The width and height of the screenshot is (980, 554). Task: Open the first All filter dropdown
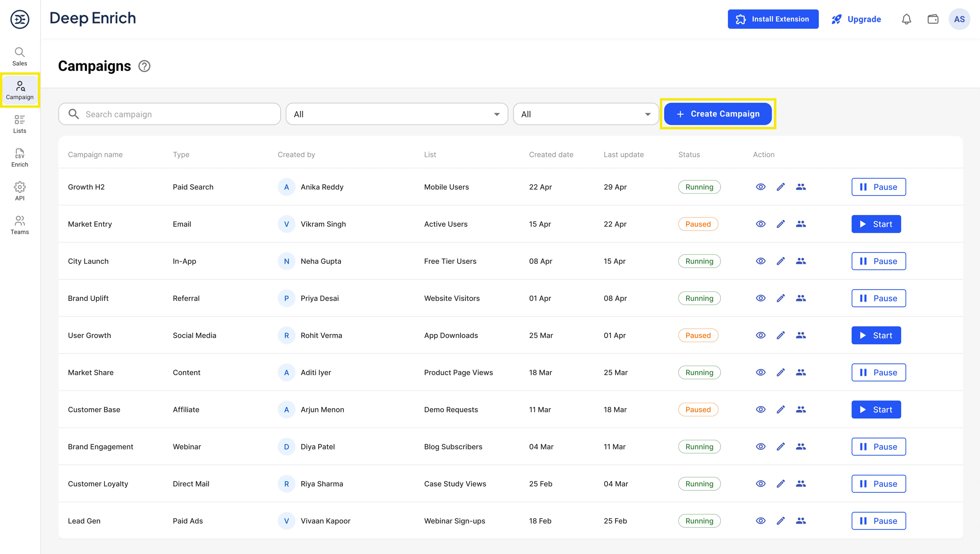click(x=397, y=114)
